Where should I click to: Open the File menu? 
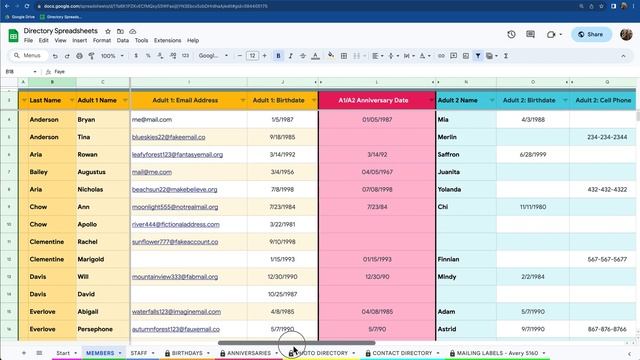pos(28,40)
